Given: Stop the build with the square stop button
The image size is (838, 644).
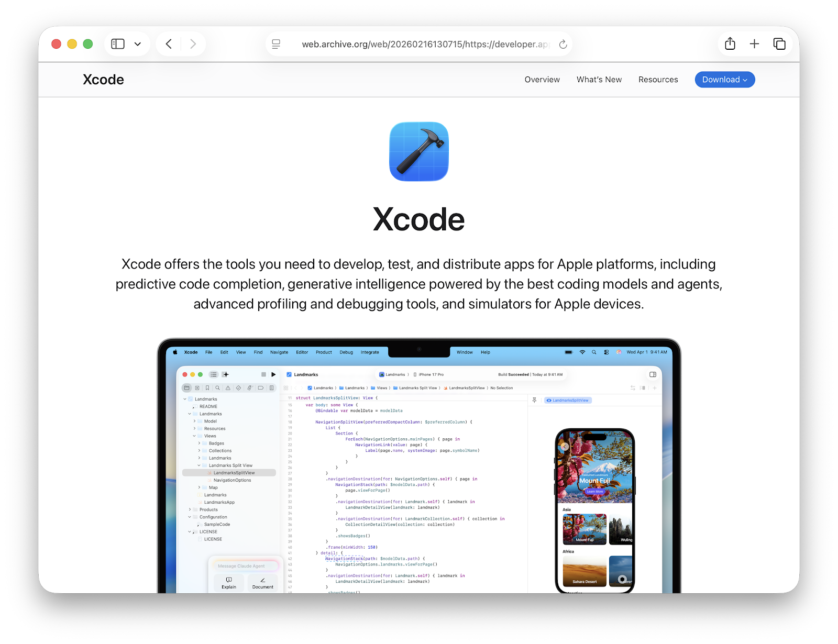Looking at the screenshot, I should click(x=263, y=374).
